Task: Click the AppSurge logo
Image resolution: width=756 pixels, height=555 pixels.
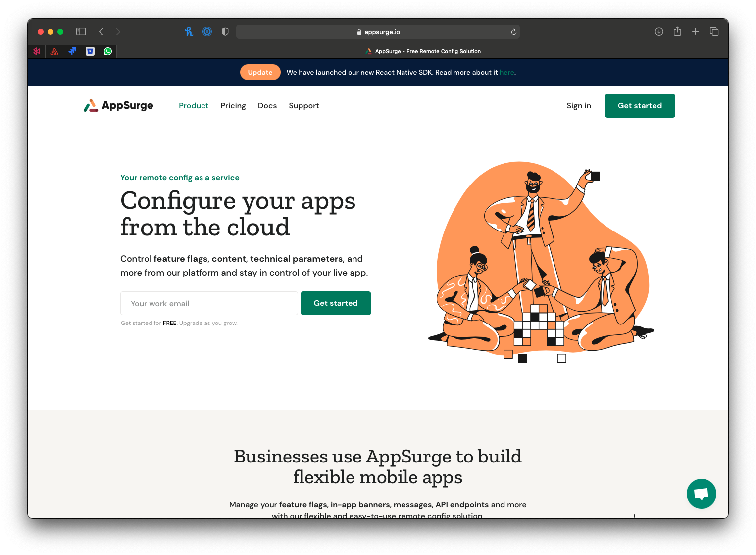Action: (x=118, y=105)
